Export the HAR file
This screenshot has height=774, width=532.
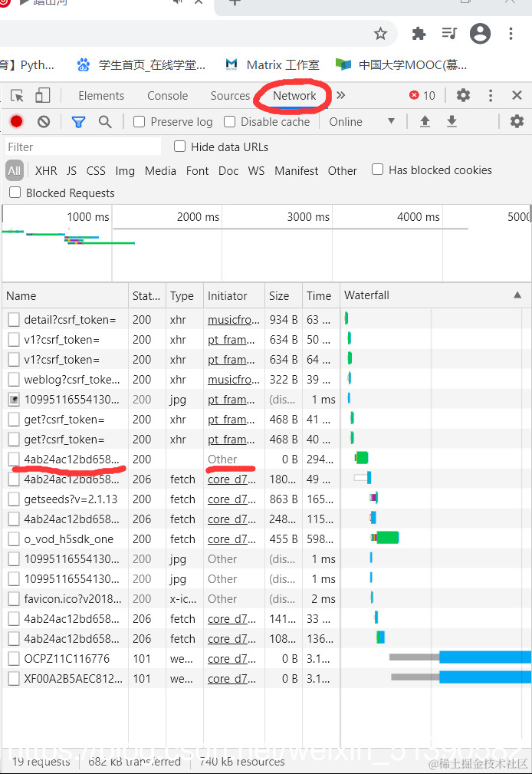452,121
